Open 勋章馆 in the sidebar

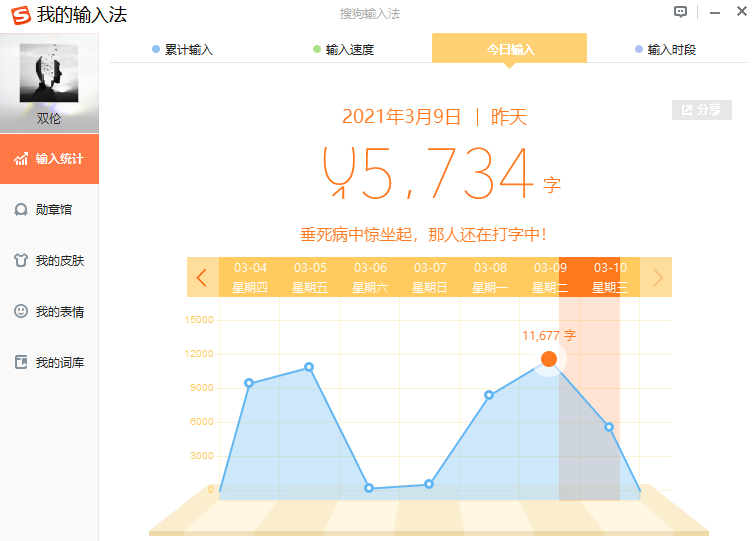click(49, 209)
